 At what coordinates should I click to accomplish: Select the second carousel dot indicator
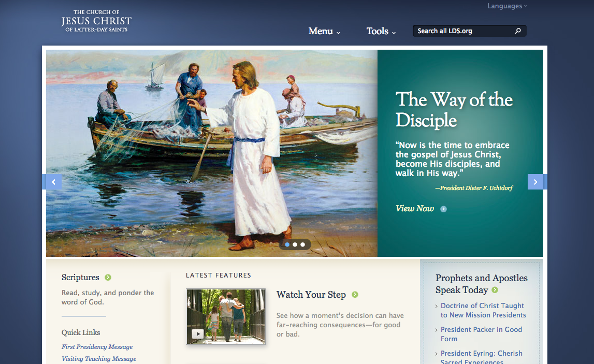(295, 244)
